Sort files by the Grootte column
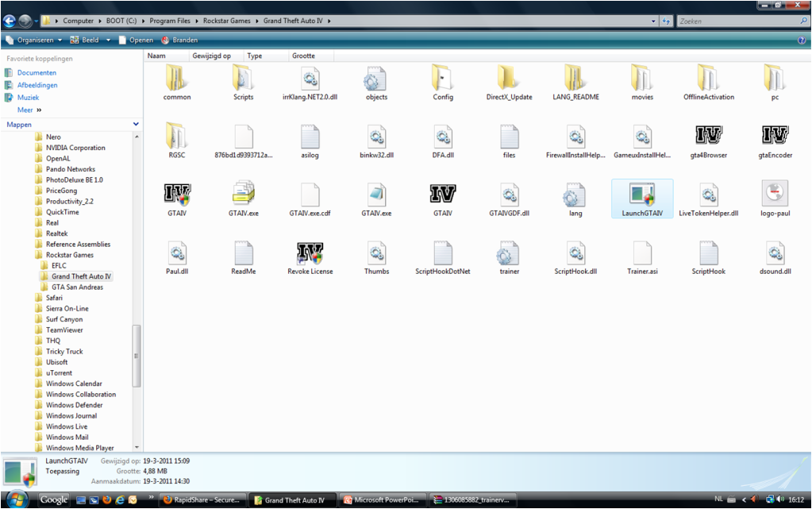This screenshot has height=509, width=812. pyautogui.click(x=310, y=56)
